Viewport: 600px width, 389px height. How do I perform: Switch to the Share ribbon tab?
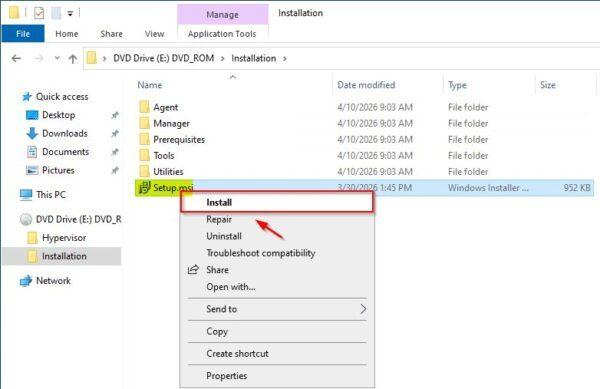point(111,34)
